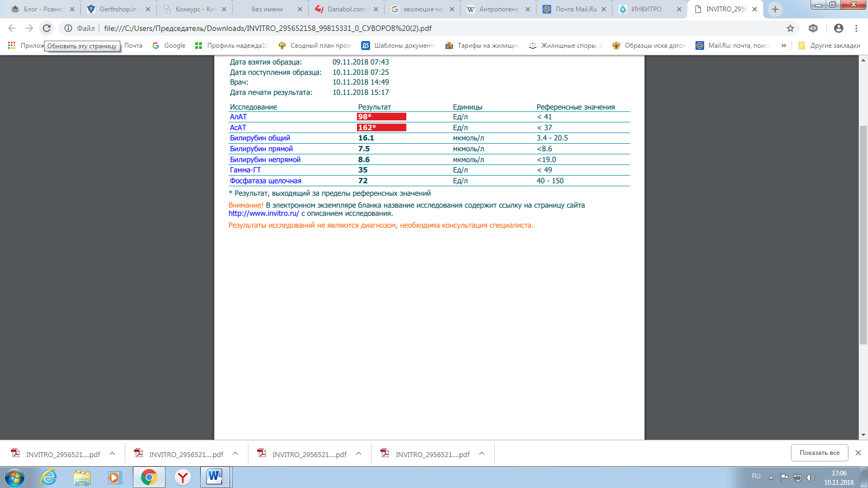
Task: Expand options for fourth downloaded INVITRO pdf
Action: [x=482, y=454]
